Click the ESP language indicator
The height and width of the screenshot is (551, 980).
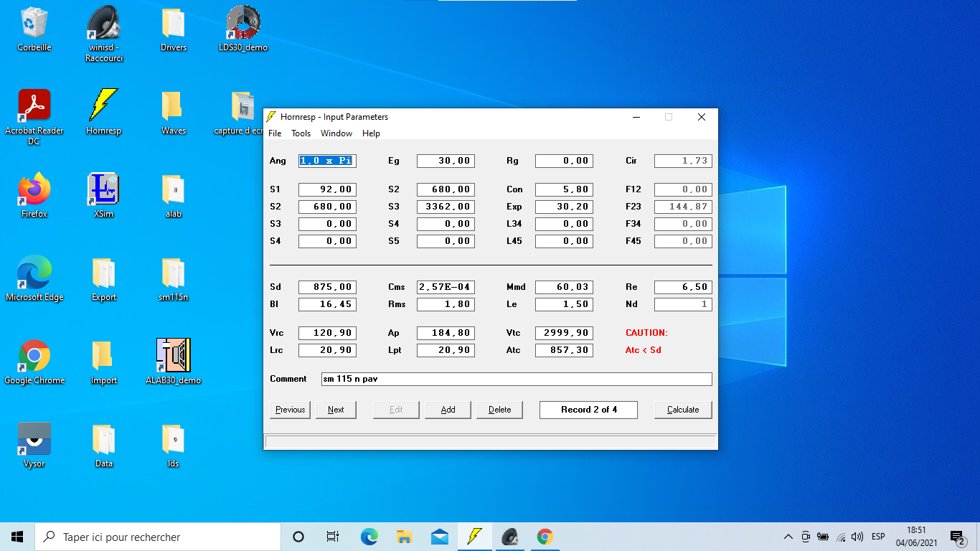point(878,537)
